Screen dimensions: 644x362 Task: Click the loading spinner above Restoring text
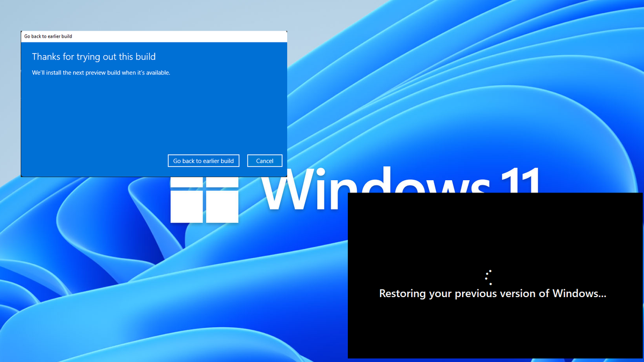(488, 277)
